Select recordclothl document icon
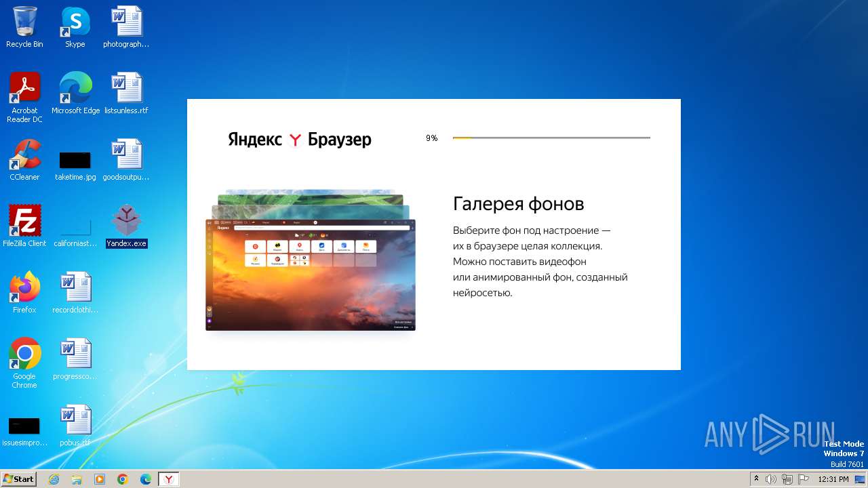The width and height of the screenshot is (868, 488). click(75, 293)
